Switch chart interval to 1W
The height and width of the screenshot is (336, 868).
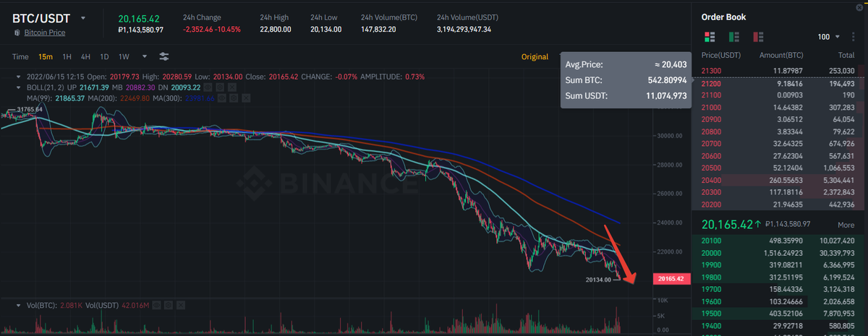[124, 56]
